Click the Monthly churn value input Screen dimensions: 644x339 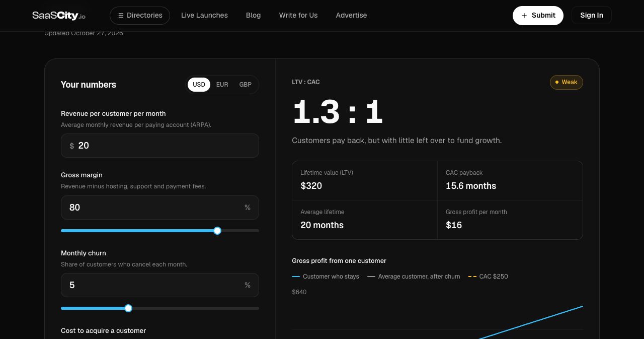[x=160, y=285]
